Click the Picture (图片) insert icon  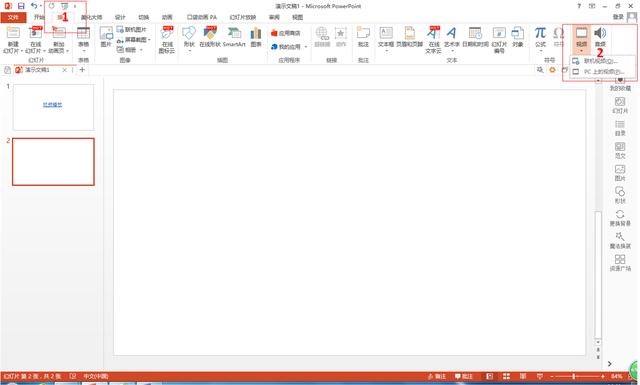pos(106,37)
